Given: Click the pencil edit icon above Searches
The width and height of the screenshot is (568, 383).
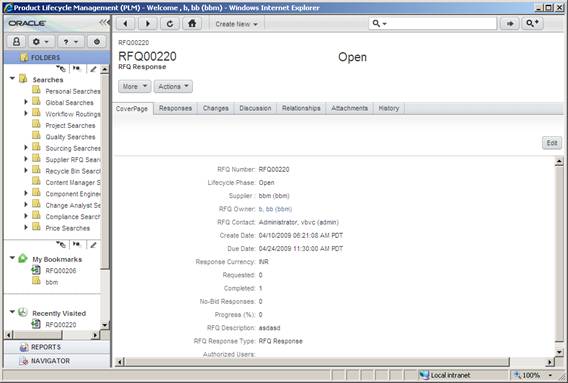Looking at the screenshot, I should click(93, 68).
